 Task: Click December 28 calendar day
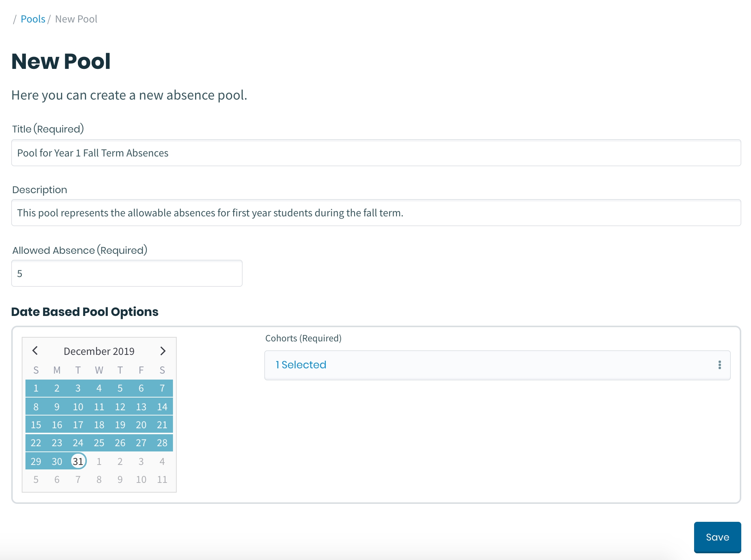click(162, 443)
